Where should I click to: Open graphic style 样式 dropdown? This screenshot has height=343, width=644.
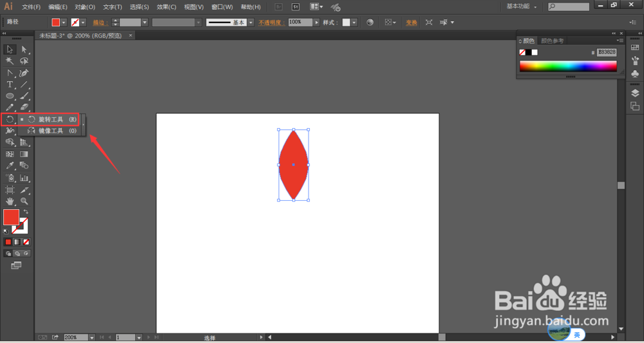coord(354,23)
